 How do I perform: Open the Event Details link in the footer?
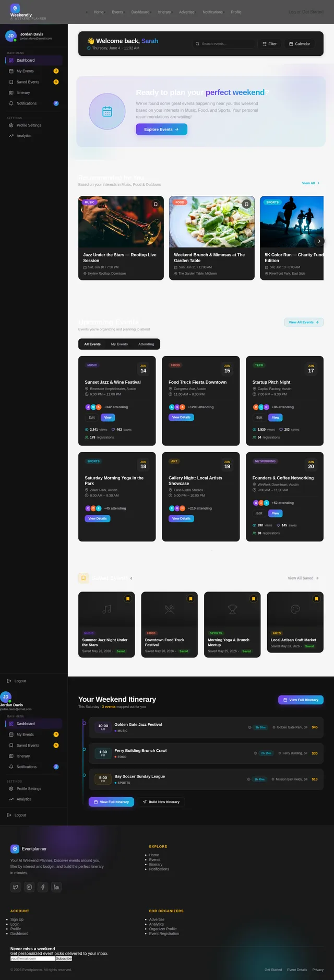pos(297,970)
